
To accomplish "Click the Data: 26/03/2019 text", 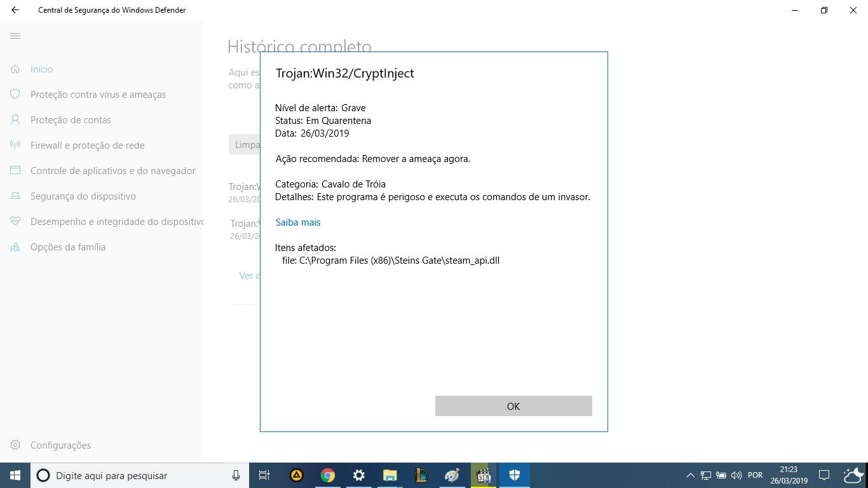I will (312, 133).
